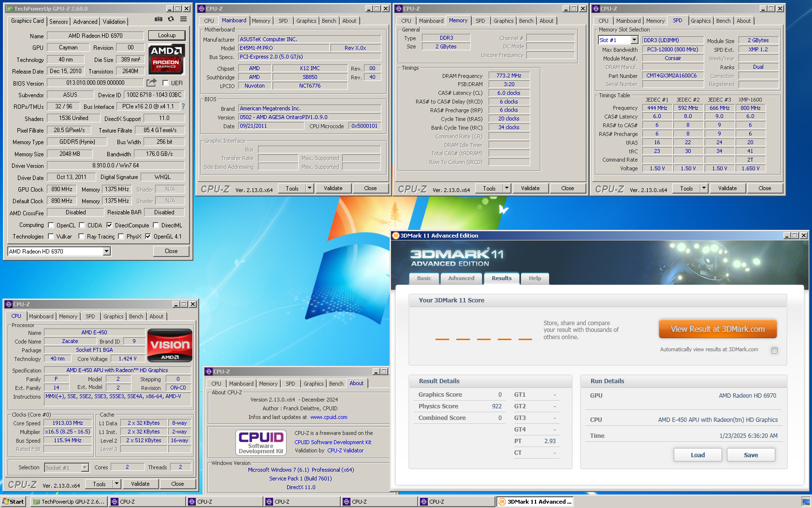The width and height of the screenshot is (812, 508).
Task: Toggle the DirectCompute checkbox
Action: click(109, 225)
